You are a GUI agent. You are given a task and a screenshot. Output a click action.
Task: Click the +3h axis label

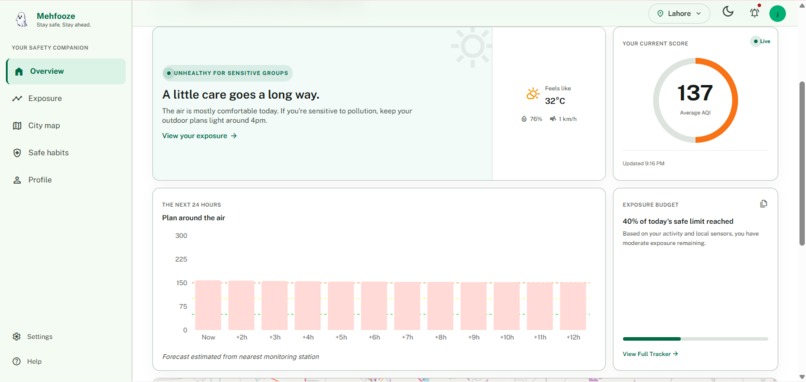[274, 337]
